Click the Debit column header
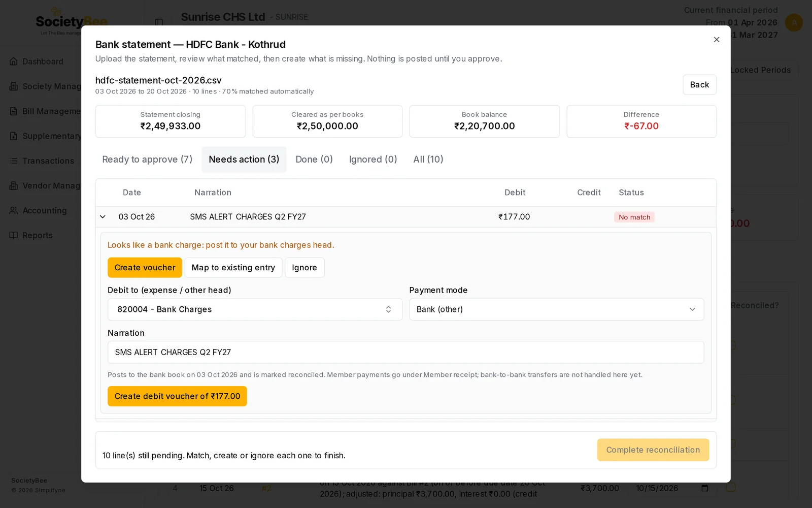The width and height of the screenshot is (812, 508). tap(515, 193)
